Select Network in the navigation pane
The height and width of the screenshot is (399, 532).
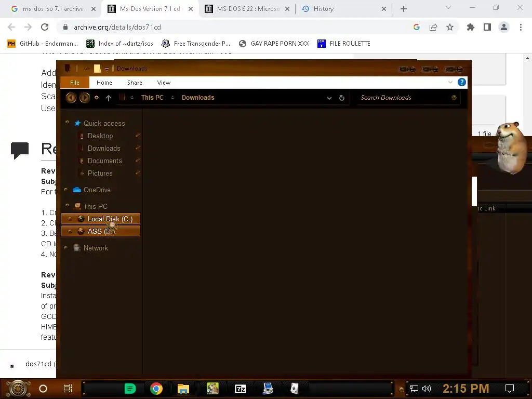pos(96,248)
